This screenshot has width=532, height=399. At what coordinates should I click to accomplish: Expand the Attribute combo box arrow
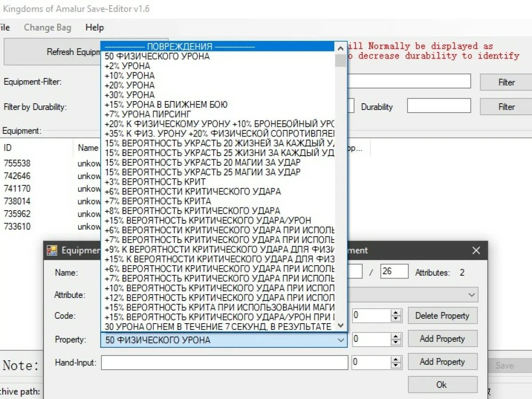471,294
